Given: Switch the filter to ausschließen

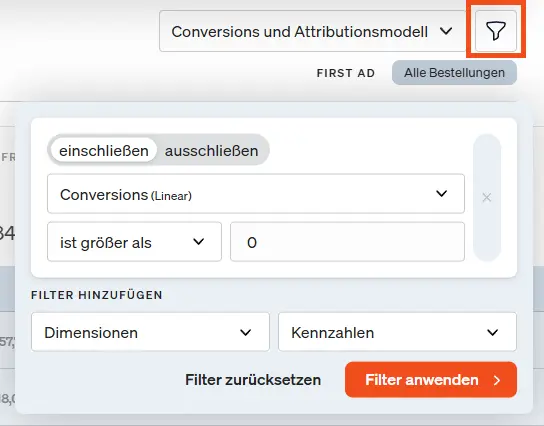Looking at the screenshot, I should pos(211,151).
